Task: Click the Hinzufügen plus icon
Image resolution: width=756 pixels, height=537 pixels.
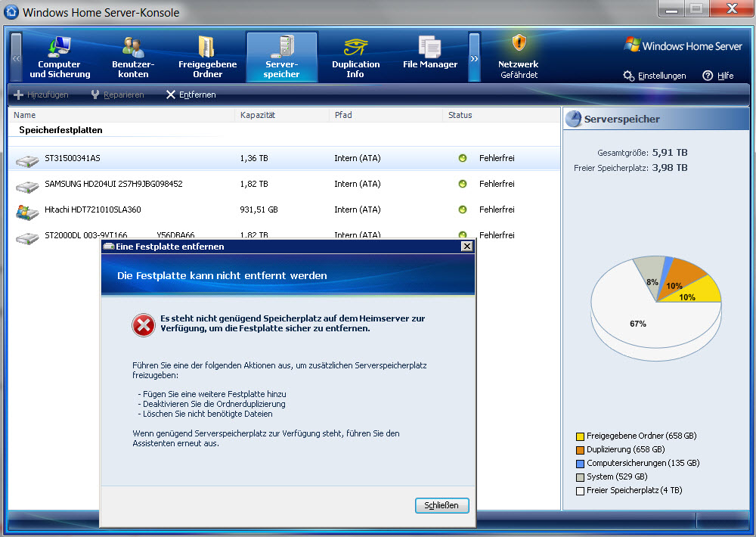Action: [18, 95]
